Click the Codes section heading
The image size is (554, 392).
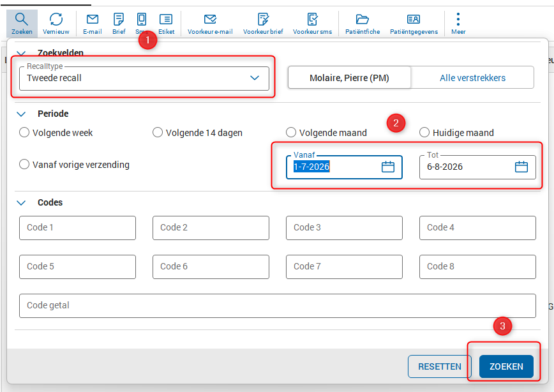point(50,202)
